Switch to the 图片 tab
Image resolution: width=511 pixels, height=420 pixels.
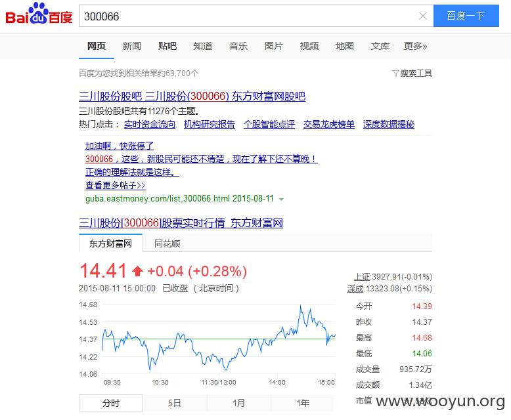pos(274,46)
